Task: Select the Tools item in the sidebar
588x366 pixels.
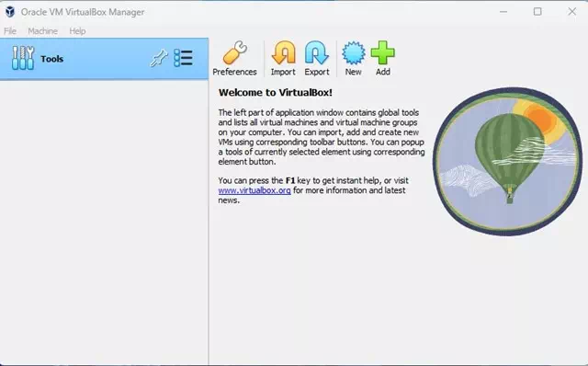Action: [x=104, y=59]
